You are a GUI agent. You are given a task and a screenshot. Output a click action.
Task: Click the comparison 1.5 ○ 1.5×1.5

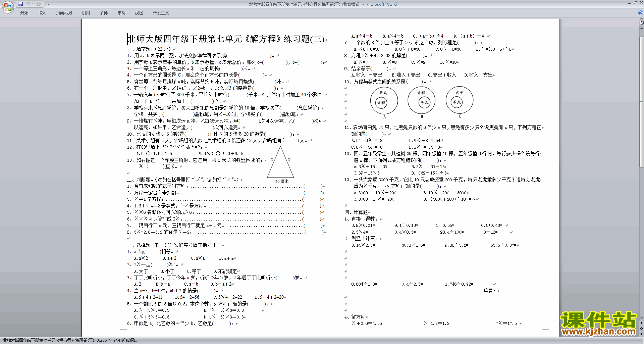[x=154, y=153]
